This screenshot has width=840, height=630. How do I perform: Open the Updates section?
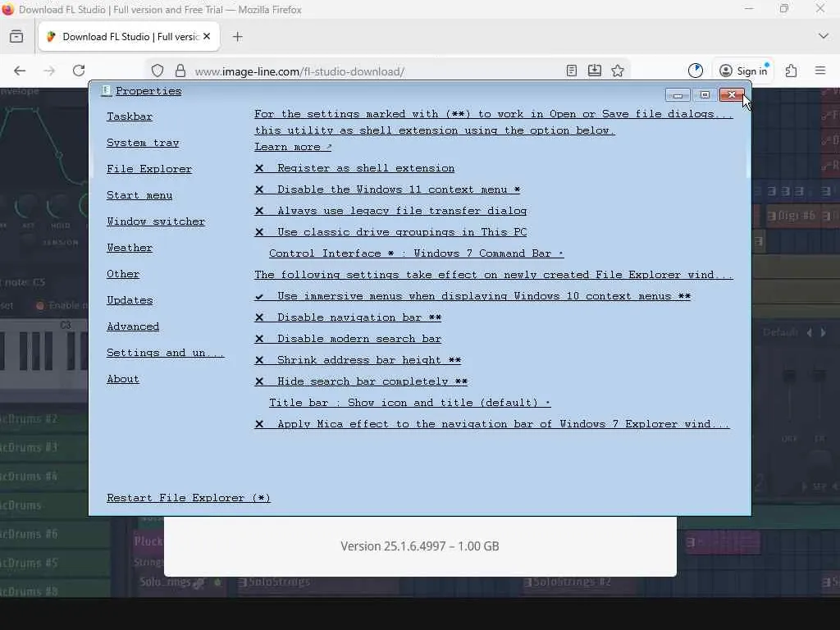130,300
